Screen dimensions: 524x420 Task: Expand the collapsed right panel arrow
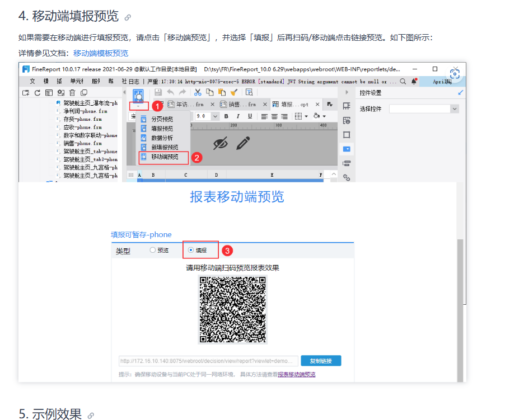(x=347, y=92)
